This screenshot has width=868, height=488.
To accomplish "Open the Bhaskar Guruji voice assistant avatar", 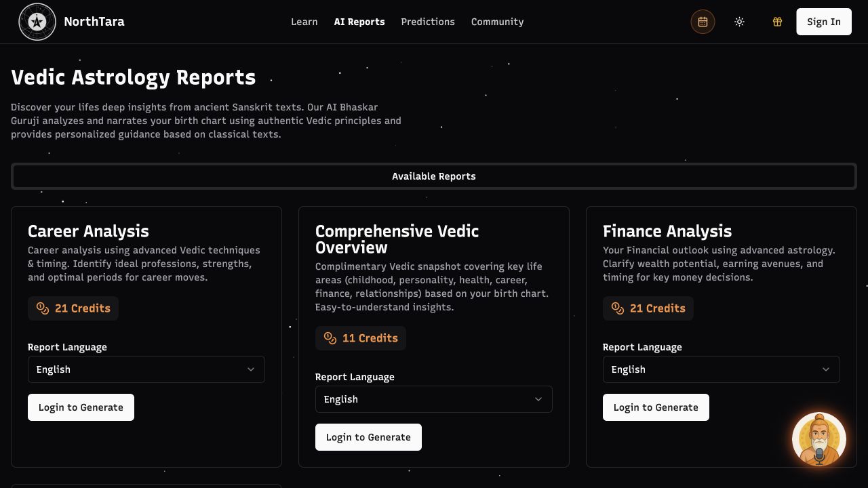I will pos(819,439).
